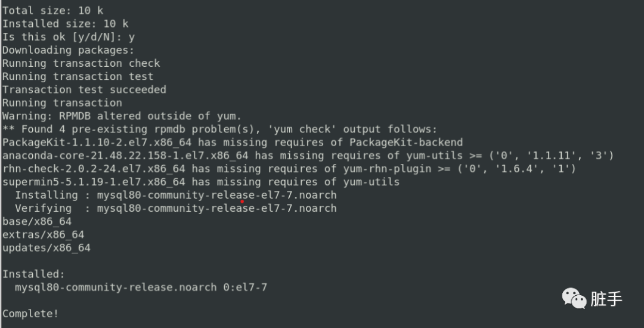Viewport: 644px width, 328px height.
Task: Click the PackageKit missing requires line
Action: 233,143
